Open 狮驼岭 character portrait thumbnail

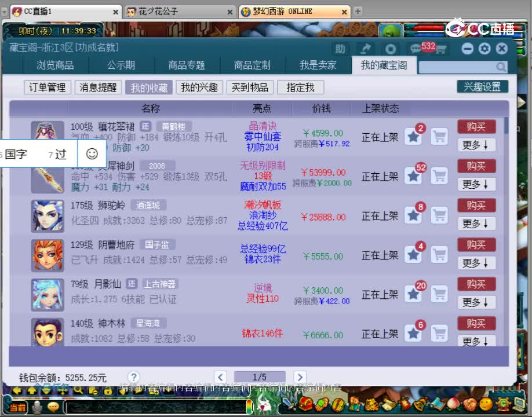[48, 216]
